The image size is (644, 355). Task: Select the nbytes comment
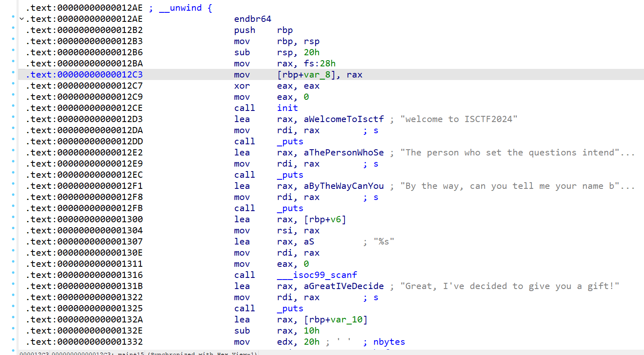[x=389, y=342]
